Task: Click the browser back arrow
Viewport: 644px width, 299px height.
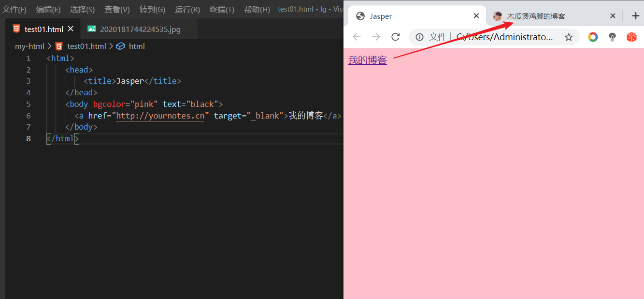Action: click(x=357, y=37)
